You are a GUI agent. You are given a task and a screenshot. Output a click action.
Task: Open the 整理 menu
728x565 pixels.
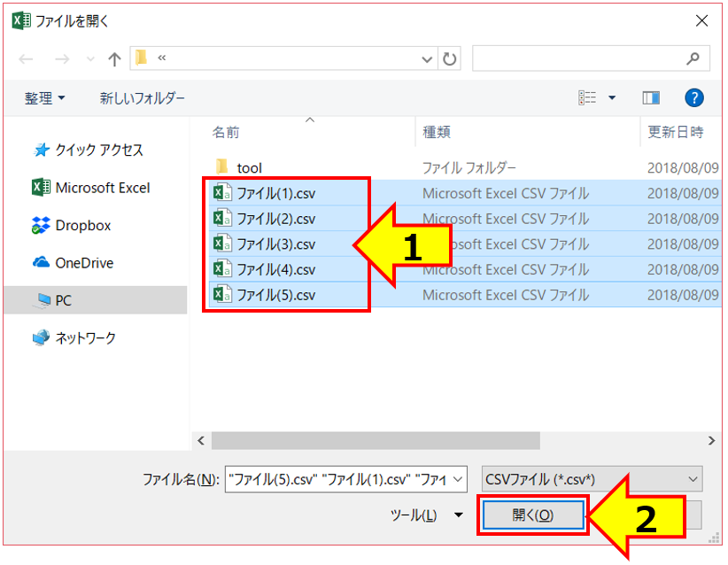(x=44, y=98)
